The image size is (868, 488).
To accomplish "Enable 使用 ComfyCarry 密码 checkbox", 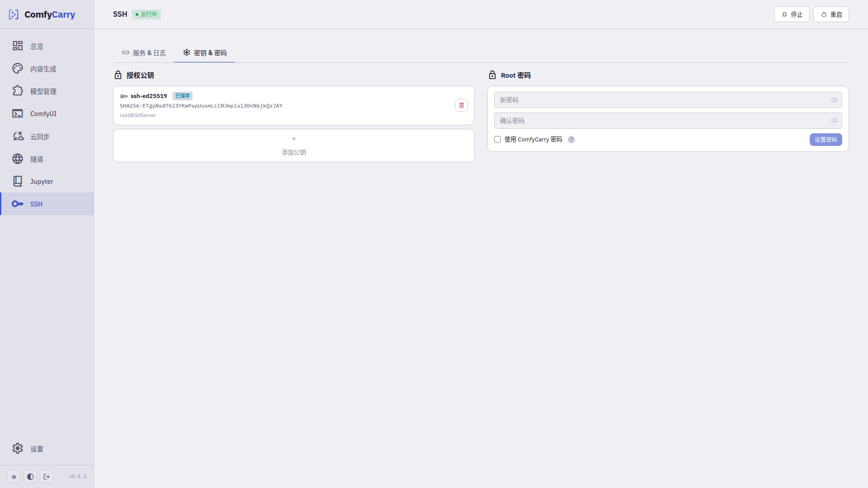I will [x=498, y=140].
